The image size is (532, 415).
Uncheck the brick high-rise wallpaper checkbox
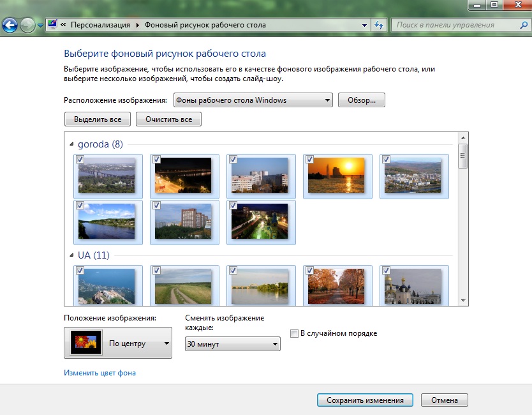point(156,206)
